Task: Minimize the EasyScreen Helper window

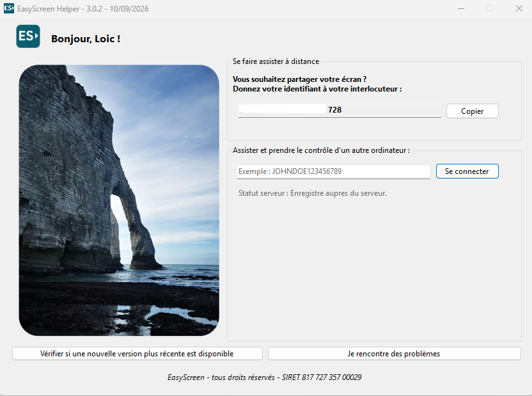Action: [x=461, y=8]
